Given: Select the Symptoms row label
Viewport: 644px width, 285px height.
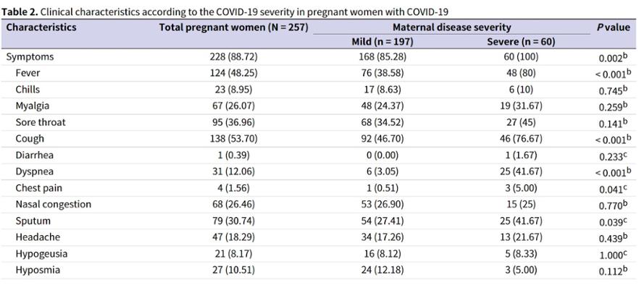Looking at the screenshot, I should [x=30, y=57].
